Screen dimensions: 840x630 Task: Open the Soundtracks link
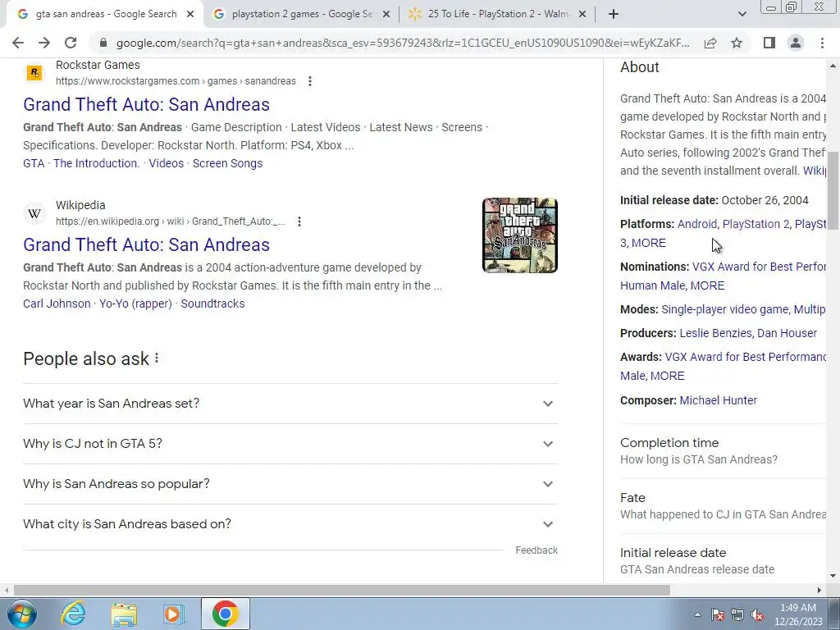point(212,304)
